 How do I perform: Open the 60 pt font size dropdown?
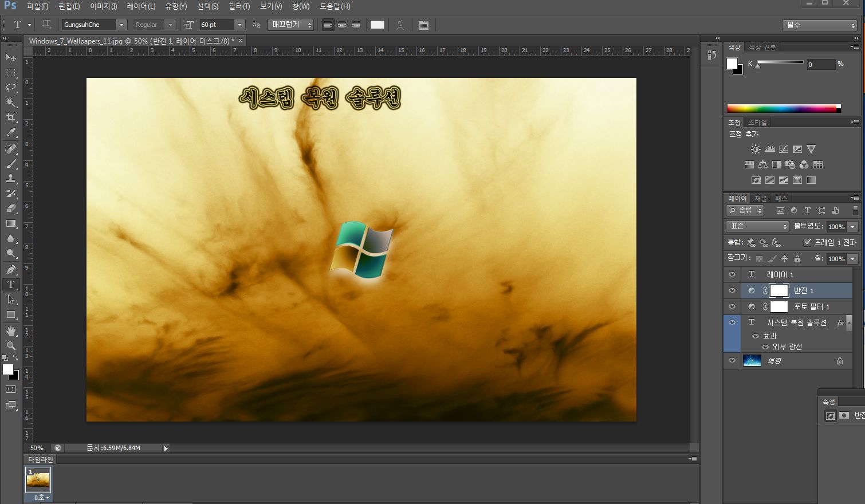coord(239,25)
